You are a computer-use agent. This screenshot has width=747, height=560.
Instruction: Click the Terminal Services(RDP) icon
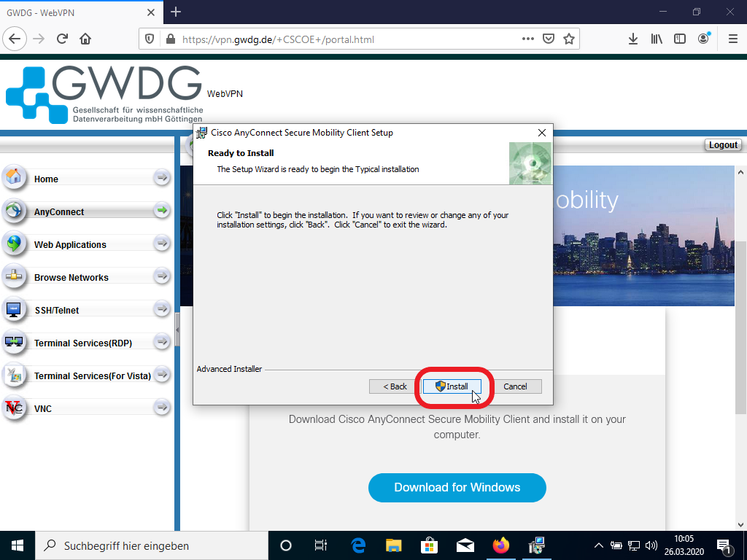point(14,342)
